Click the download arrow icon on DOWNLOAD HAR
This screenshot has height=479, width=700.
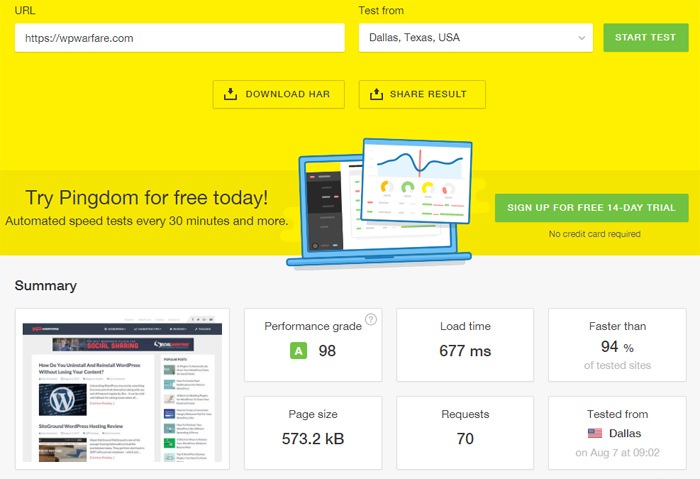click(x=230, y=94)
